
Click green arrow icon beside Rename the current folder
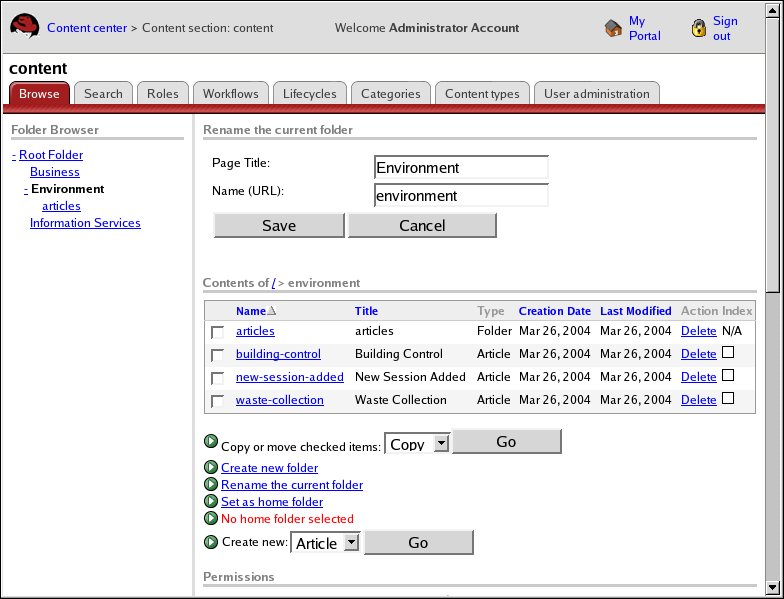pyautogui.click(x=211, y=484)
